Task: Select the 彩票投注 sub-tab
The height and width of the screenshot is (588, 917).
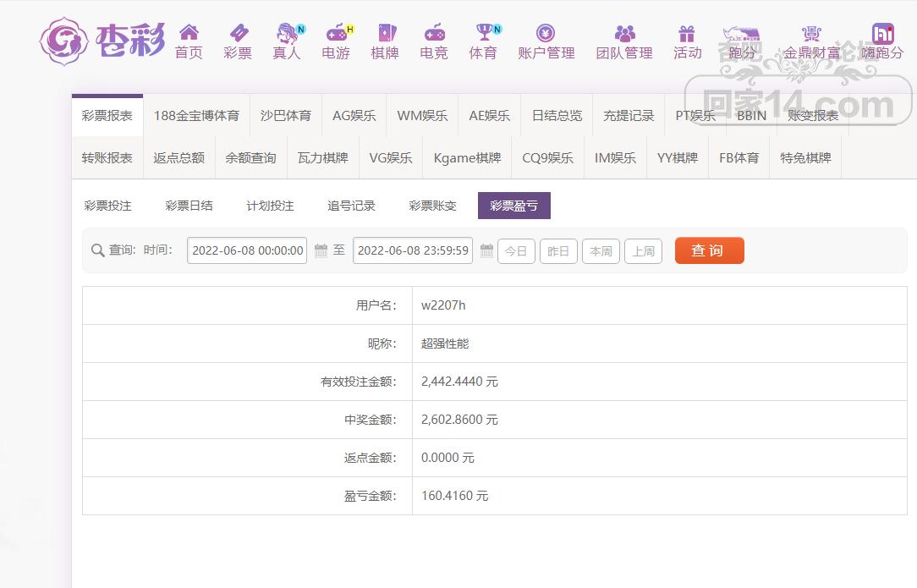Action: pyautogui.click(x=108, y=206)
